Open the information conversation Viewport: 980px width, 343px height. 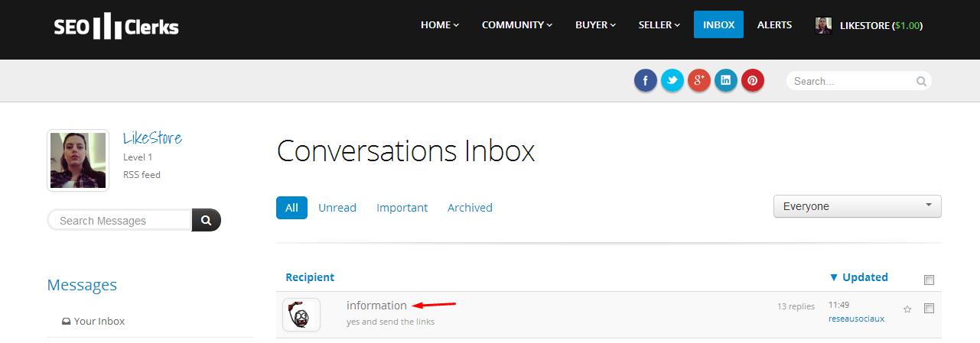(376, 306)
